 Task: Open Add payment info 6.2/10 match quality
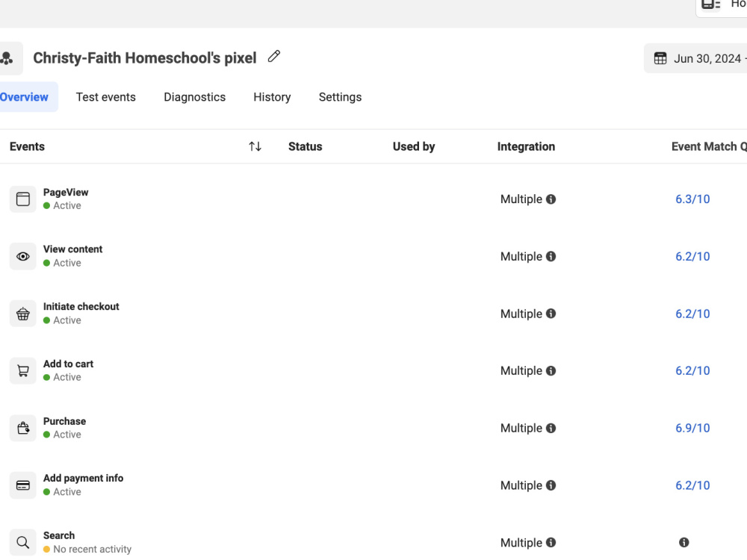tap(692, 485)
